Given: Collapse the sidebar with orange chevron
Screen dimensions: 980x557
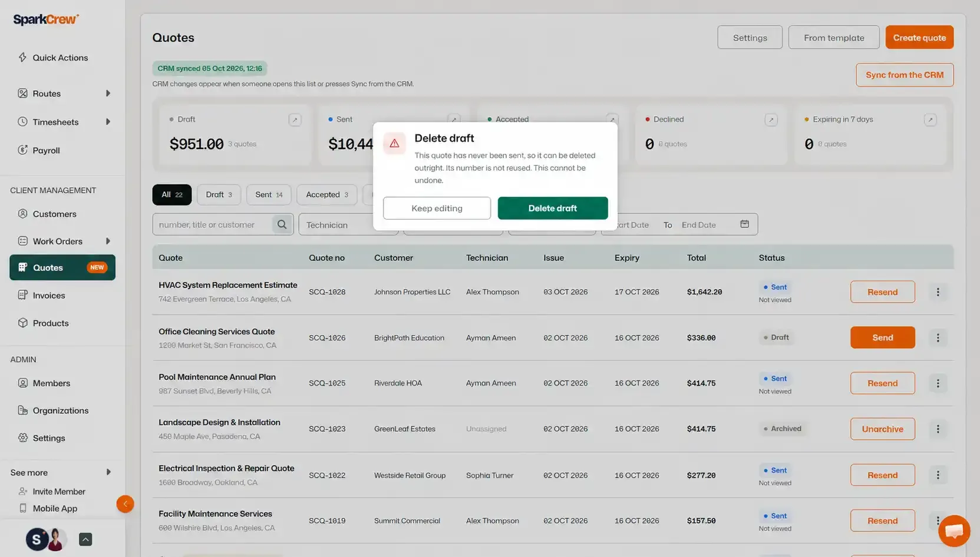Looking at the screenshot, I should pyautogui.click(x=125, y=504).
